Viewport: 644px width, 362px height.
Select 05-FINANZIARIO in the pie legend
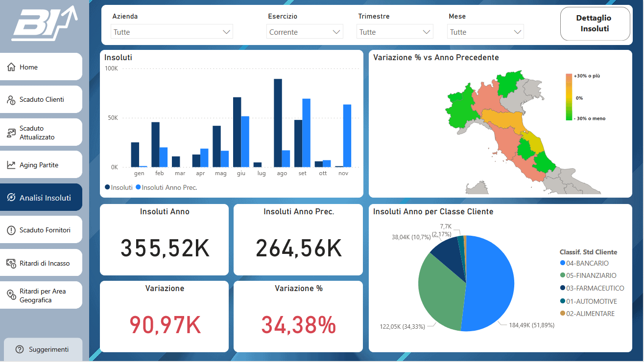tap(588, 276)
